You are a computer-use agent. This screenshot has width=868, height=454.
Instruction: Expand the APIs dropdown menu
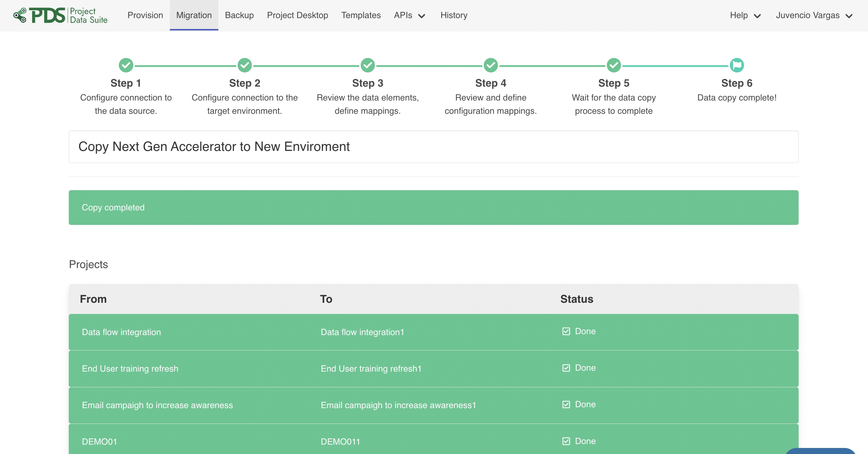click(409, 15)
